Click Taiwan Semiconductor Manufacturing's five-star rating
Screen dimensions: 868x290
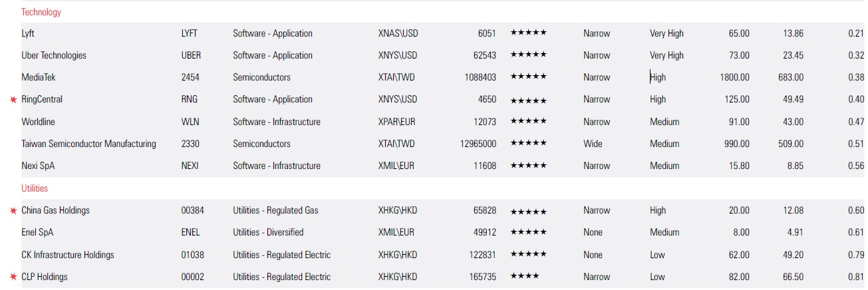(x=528, y=144)
